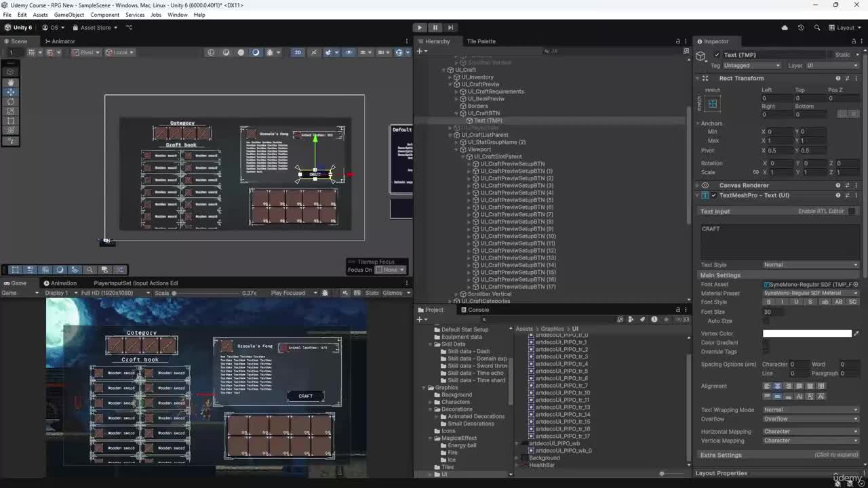This screenshot has height=488, width=868.
Task: Switch to the Animation tab
Action: tap(60, 283)
